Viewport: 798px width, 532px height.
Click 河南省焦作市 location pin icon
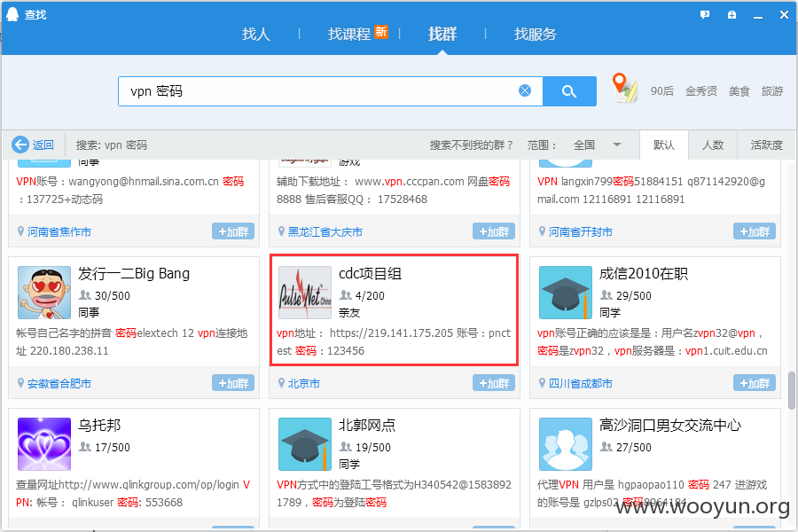pyautogui.click(x=21, y=231)
